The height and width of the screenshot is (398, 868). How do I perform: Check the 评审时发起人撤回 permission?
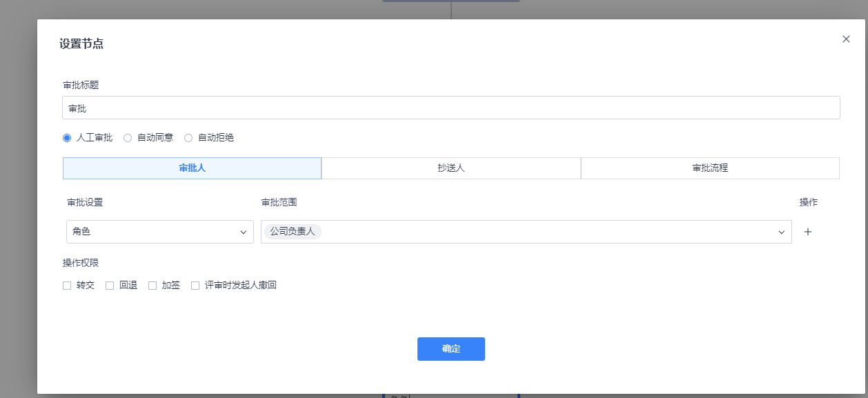tap(195, 285)
